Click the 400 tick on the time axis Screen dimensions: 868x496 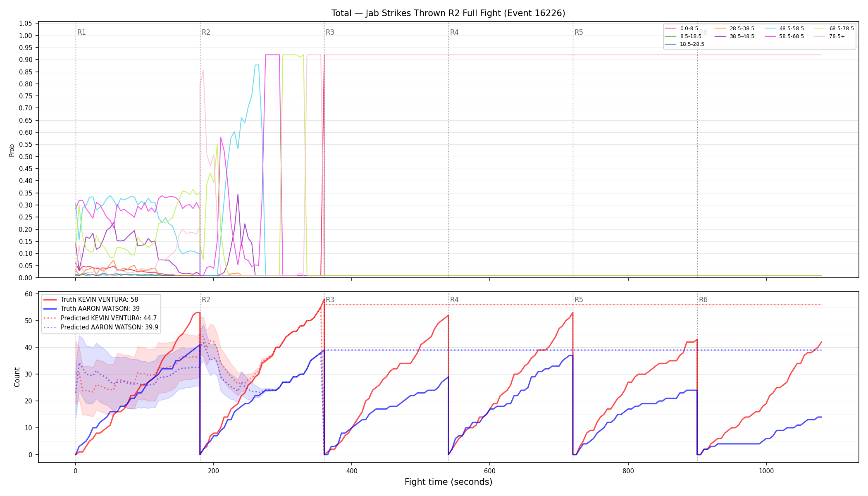click(x=352, y=471)
